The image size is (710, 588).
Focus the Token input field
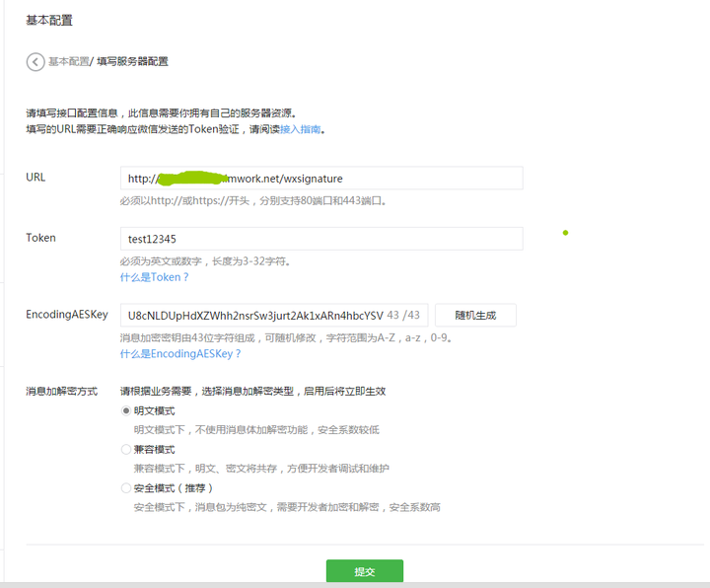pos(321,239)
